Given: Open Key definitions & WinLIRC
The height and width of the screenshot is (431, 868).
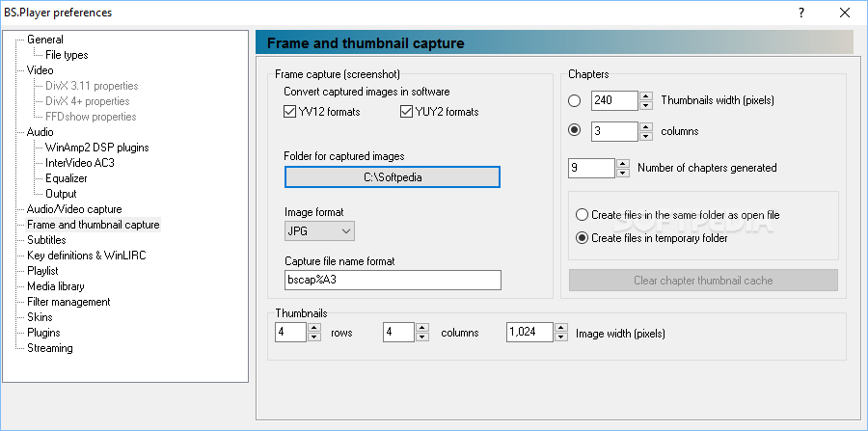Looking at the screenshot, I should [x=87, y=256].
